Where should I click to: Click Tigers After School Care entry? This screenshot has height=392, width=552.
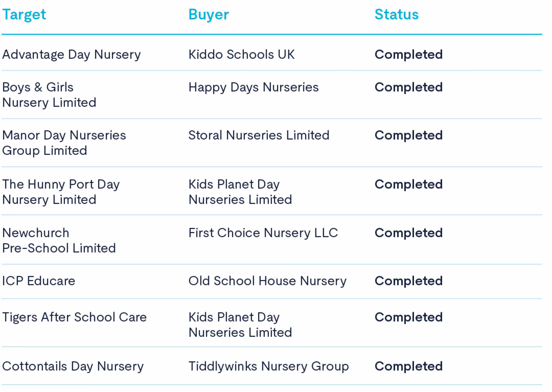point(75,318)
